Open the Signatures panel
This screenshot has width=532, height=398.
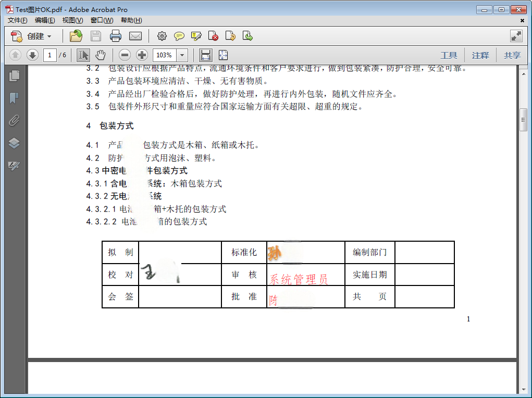pyautogui.click(x=15, y=166)
